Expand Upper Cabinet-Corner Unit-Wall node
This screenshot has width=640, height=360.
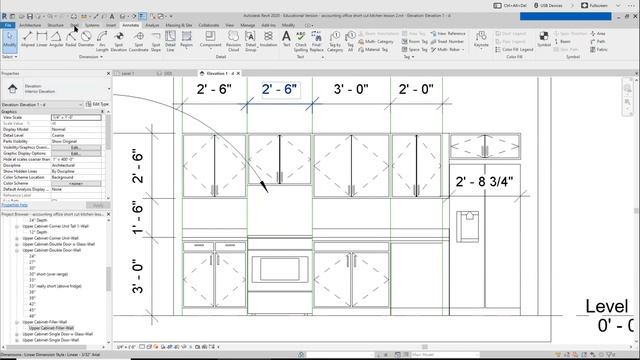click(17, 238)
